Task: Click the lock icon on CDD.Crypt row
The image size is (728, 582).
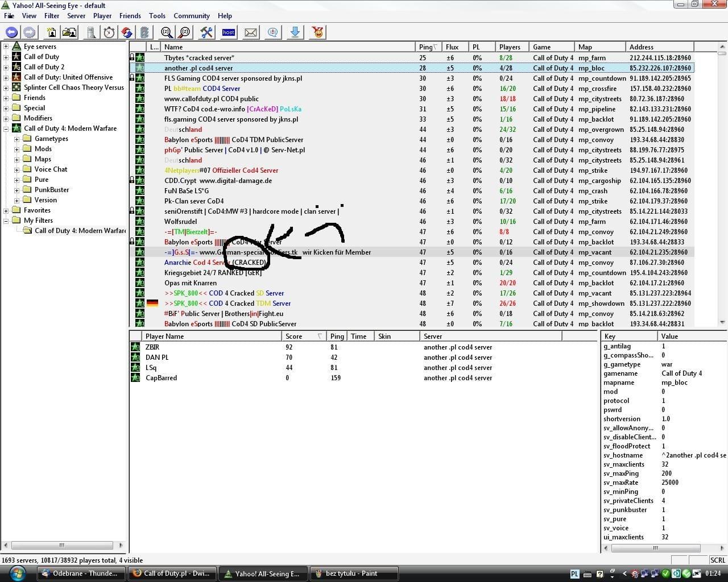Action: (x=132, y=180)
